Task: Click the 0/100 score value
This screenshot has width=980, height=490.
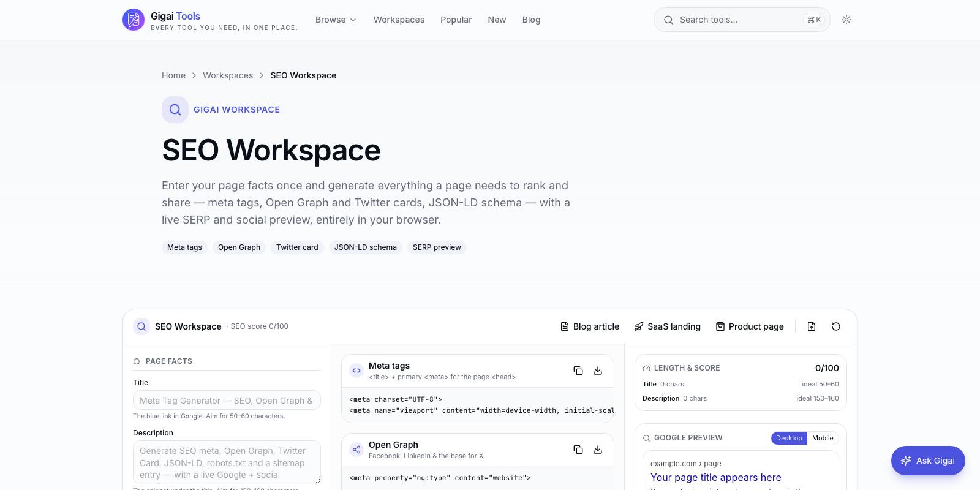Action: coord(827,368)
